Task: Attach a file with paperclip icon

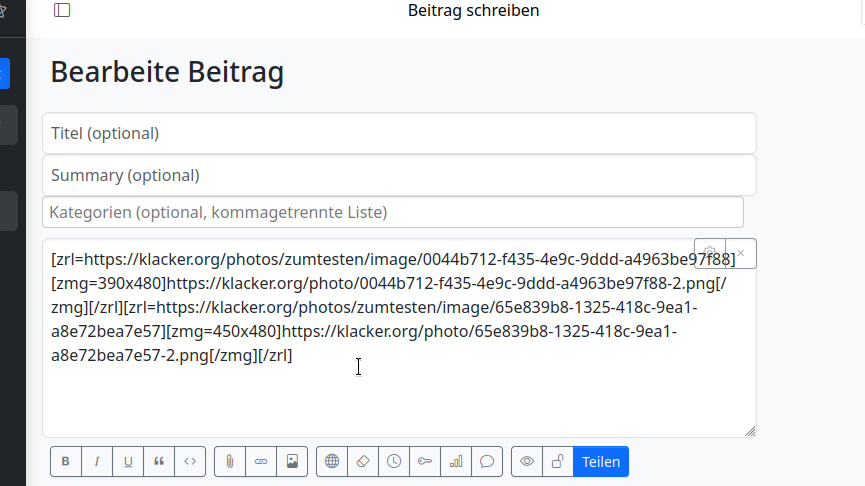Action: tap(230, 462)
